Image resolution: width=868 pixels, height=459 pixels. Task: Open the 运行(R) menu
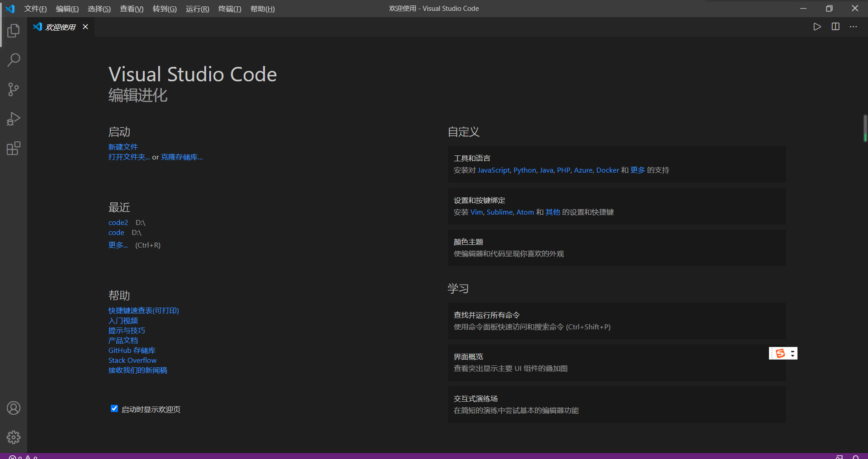pyautogui.click(x=198, y=9)
